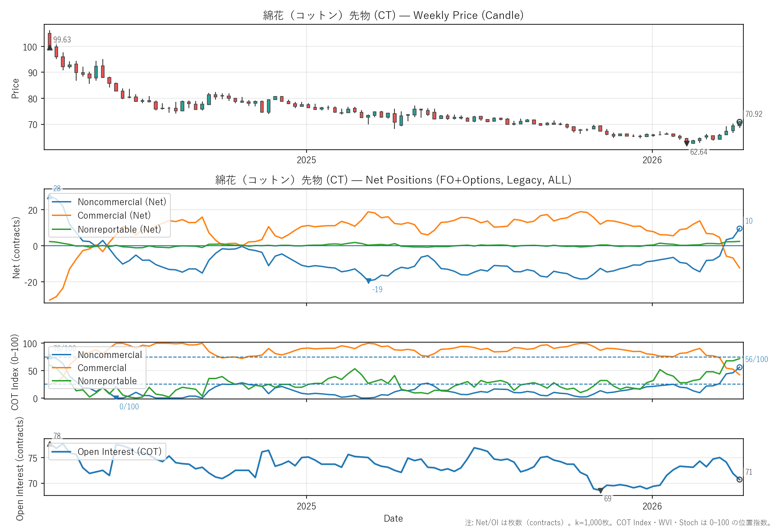This screenshot has width=779, height=532.
Task: Toggle Noncommercial series in the COT Index legend
Action: click(x=110, y=355)
